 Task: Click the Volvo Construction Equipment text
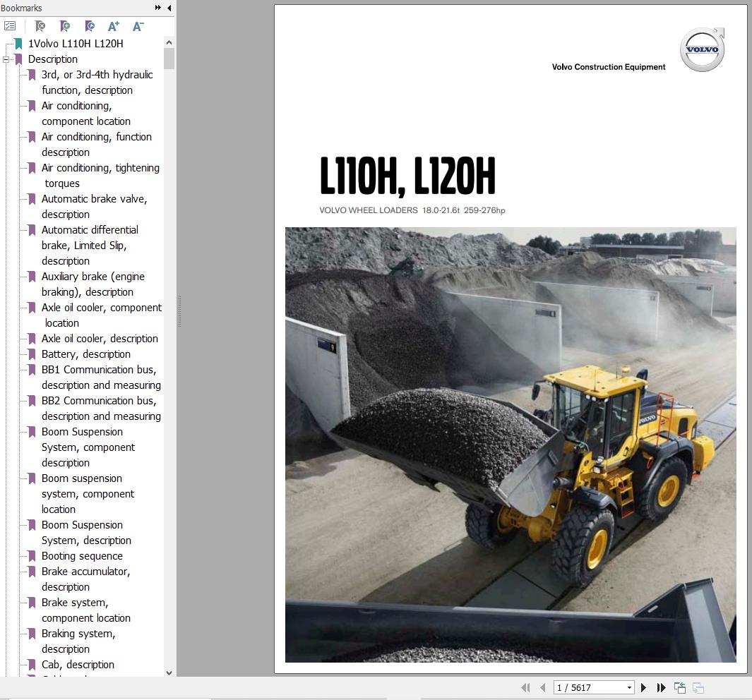pyautogui.click(x=608, y=67)
